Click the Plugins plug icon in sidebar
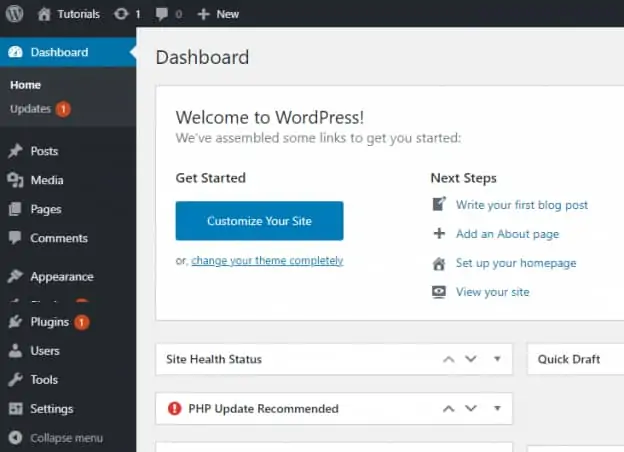This screenshot has height=452, width=624. [x=15, y=322]
